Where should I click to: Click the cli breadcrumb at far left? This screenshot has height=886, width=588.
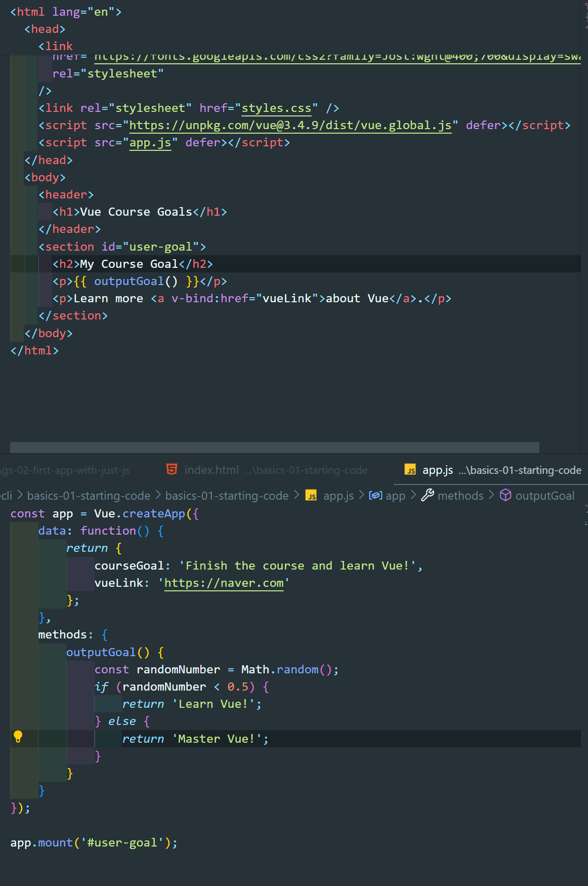[x=6, y=496]
